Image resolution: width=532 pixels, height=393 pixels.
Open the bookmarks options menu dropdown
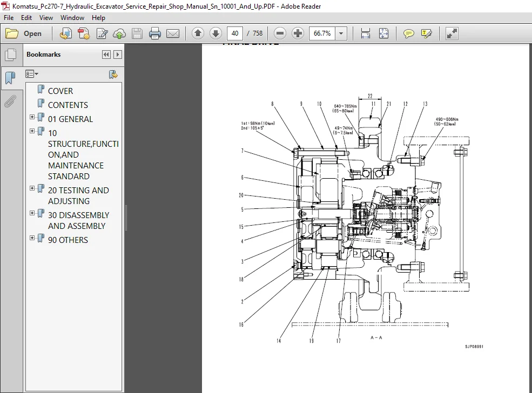31,74
